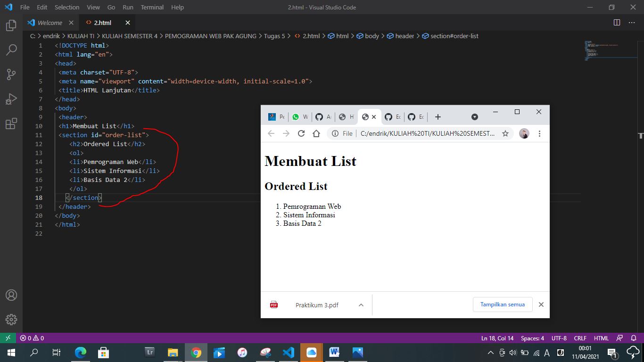This screenshot has height=362, width=644.
Task: Open Microsoft Edge from the taskbar
Action: (x=81, y=352)
